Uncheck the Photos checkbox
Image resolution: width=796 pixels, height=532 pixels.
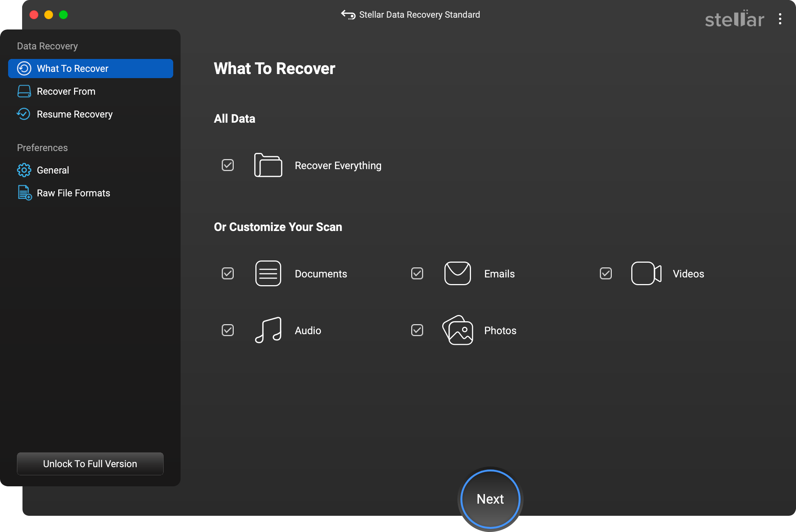click(417, 330)
